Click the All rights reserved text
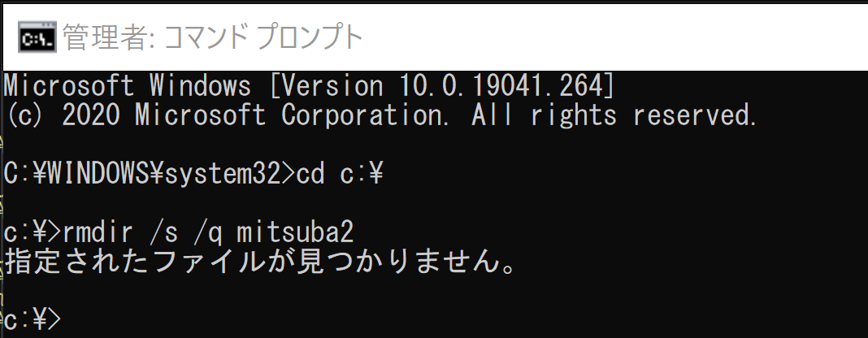The height and width of the screenshot is (338, 868). pyautogui.click(x=614, y=115)
